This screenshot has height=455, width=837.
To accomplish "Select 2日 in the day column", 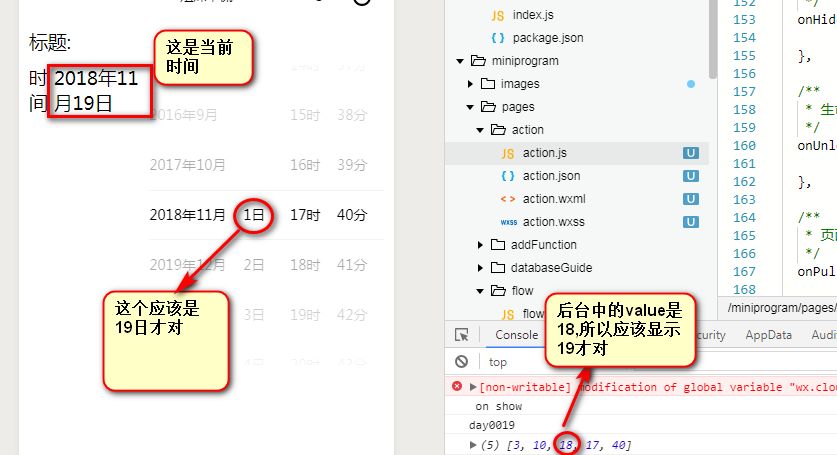I will point(254,265).
